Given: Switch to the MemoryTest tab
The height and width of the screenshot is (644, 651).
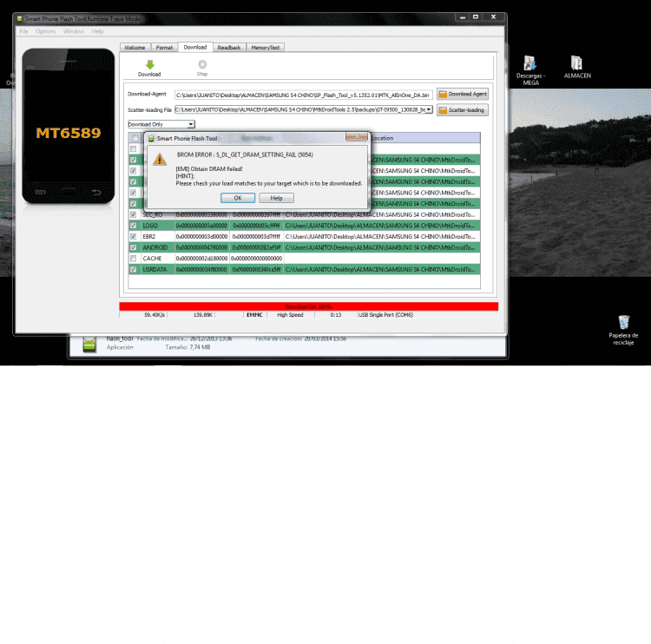Looking at the screenshot, I should point(266,48).
